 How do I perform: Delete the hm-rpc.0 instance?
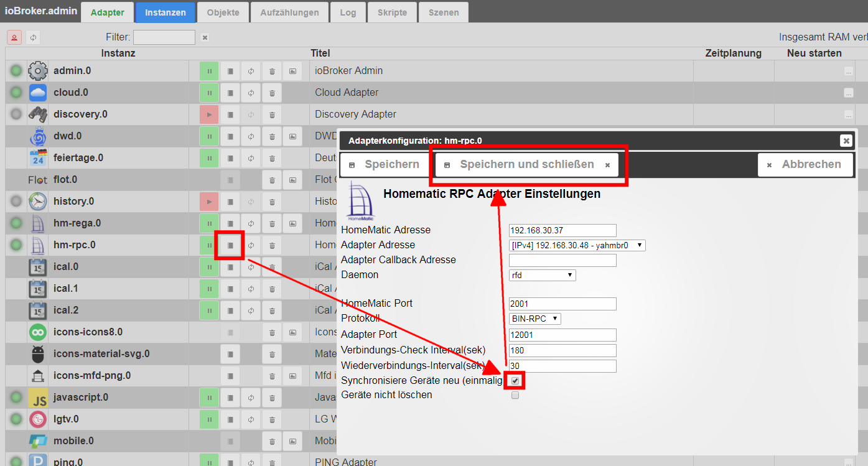(272, 245)
